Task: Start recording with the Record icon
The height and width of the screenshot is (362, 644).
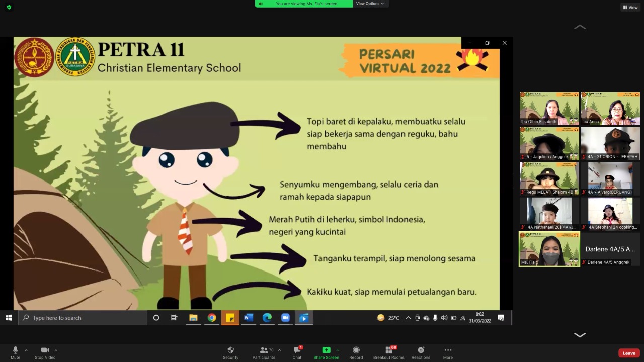Action: click(x=356, y=352)
